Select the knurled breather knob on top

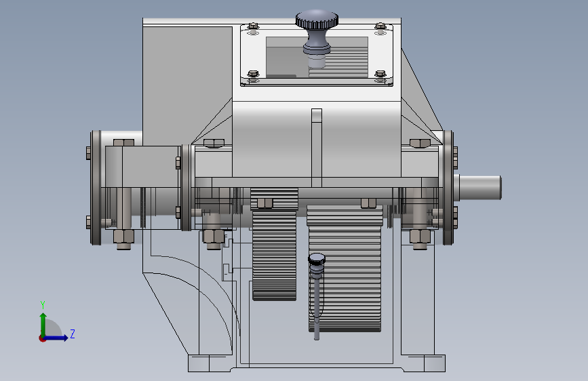(317, 20)
